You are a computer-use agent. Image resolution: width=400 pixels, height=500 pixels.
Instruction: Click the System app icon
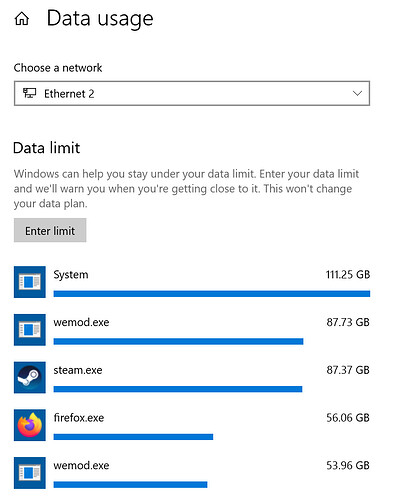point(30,282)
